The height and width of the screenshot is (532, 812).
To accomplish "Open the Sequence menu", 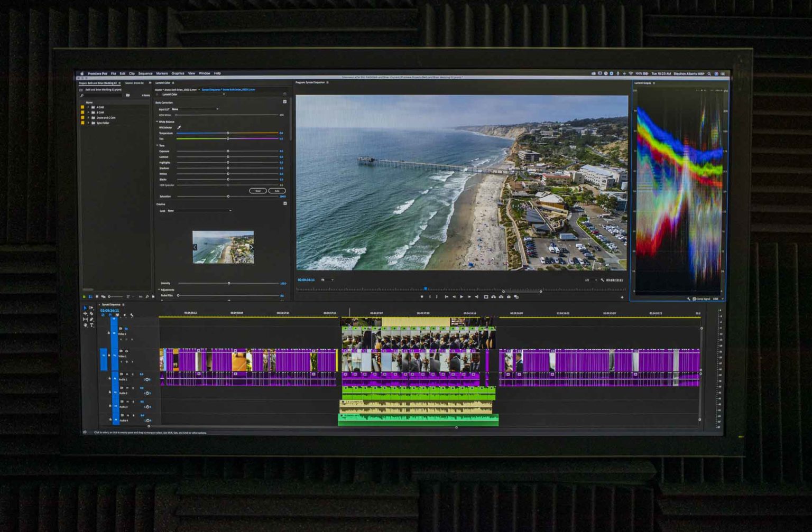I will pos(145,73).
